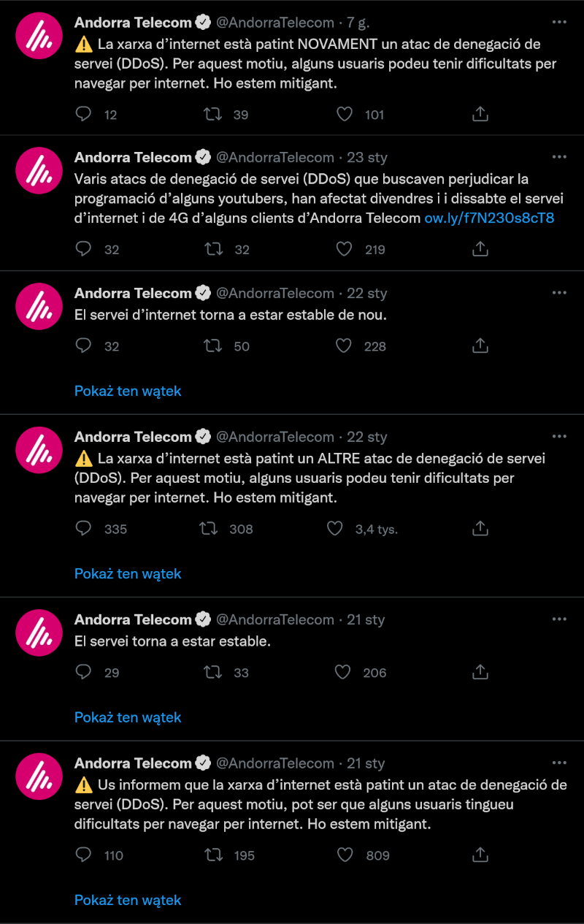Like the tweet with 3,4 tys. likes
Screen dimensions: 584x924
[335, 529]
